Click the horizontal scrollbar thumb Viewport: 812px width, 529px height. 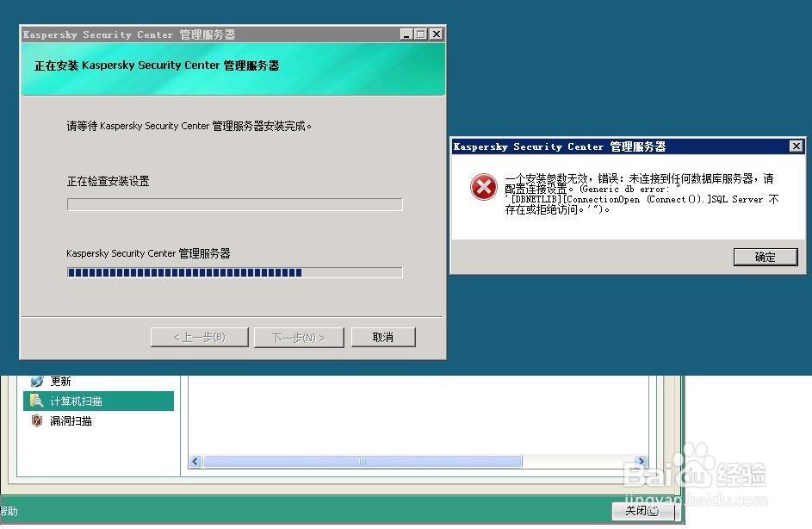click(363, 461)
